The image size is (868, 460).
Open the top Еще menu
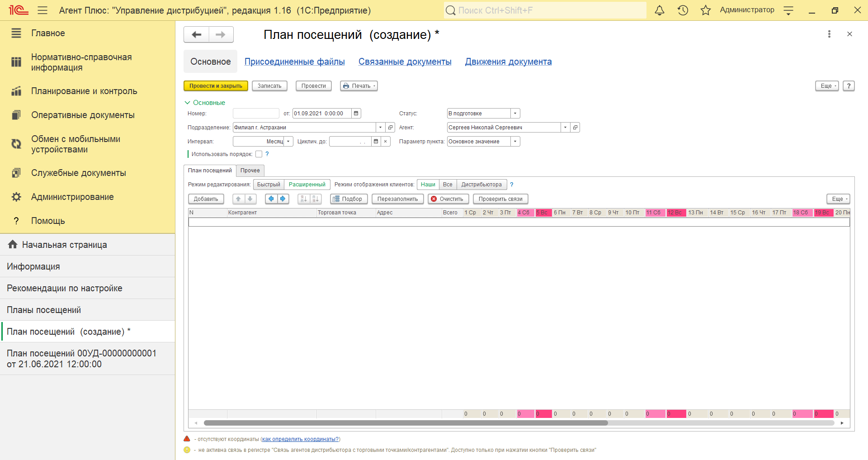(827, 86)
